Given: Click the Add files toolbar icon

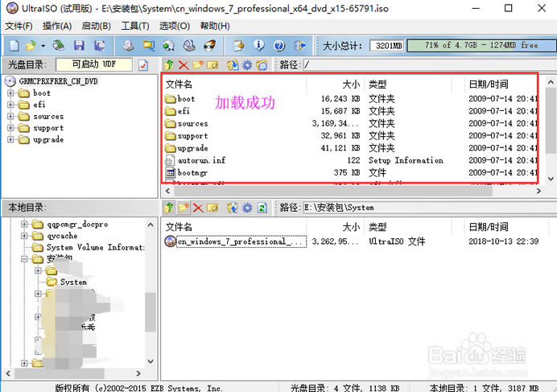Looking at the screenshot, I should pos(238,46).
